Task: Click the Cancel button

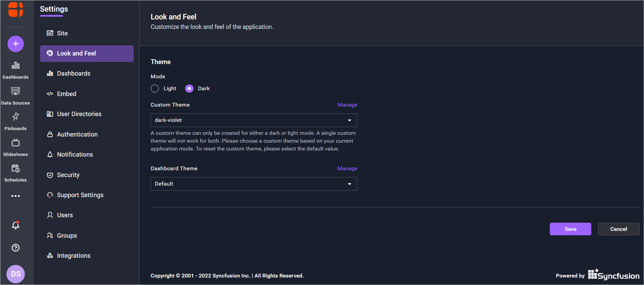Action: (x=618, y=229)
